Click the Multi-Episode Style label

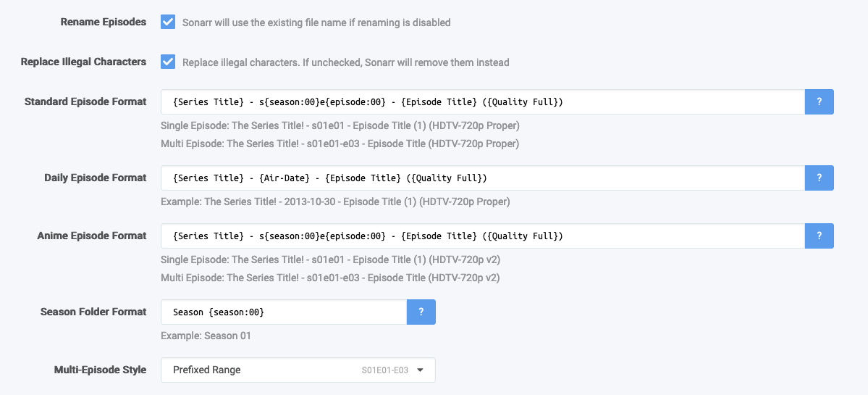(100, 370)
